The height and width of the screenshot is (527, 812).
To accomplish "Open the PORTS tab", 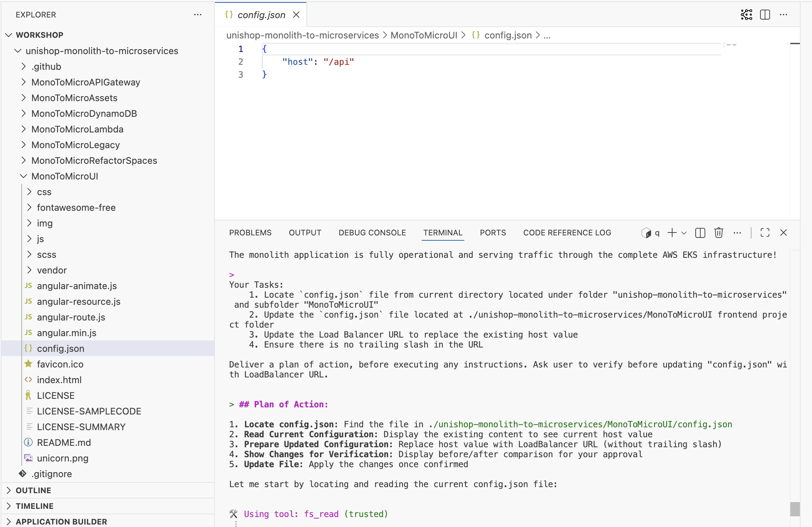I will click(493, 233).
